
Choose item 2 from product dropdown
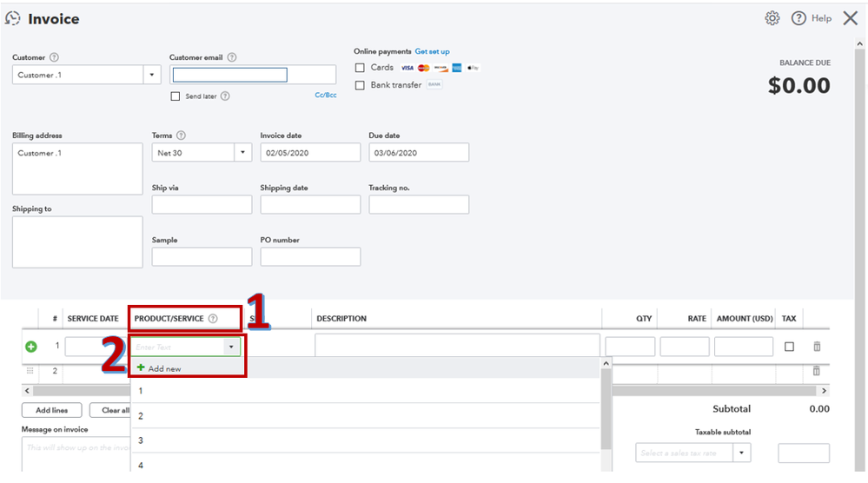coord(141,415)
